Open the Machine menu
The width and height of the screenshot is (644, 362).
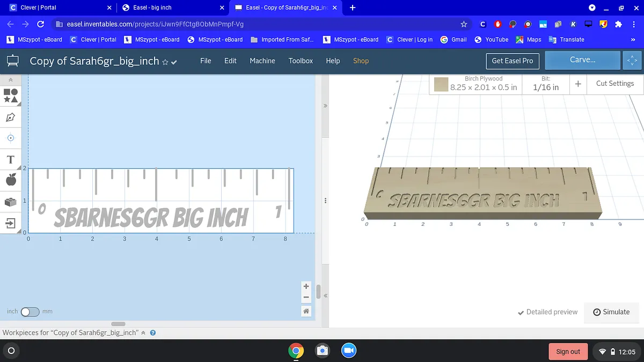click(x=262, y=61)
